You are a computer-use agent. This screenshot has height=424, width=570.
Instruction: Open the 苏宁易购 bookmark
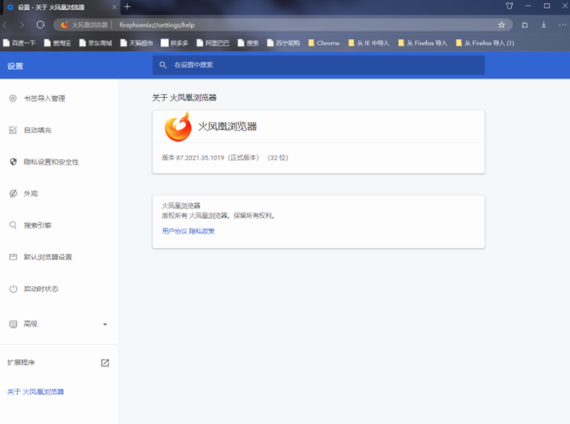[x=284, y=43]
